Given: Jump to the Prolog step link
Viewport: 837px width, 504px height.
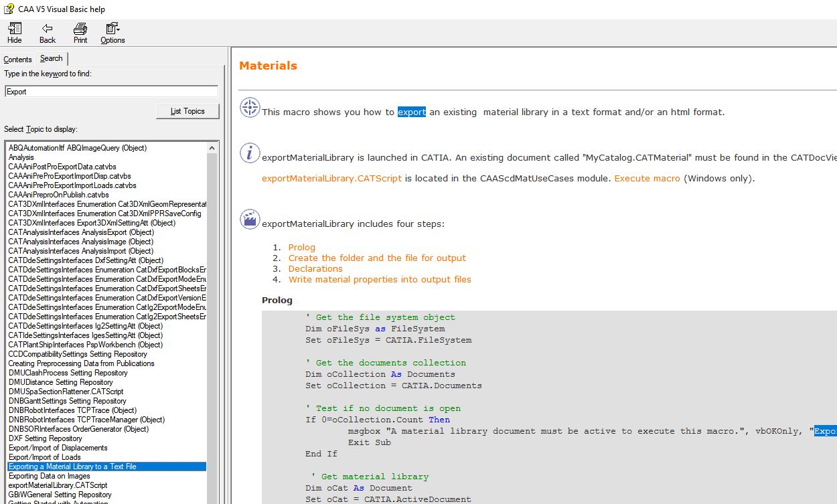Looking at the screenshot, I should pos(301,248).
